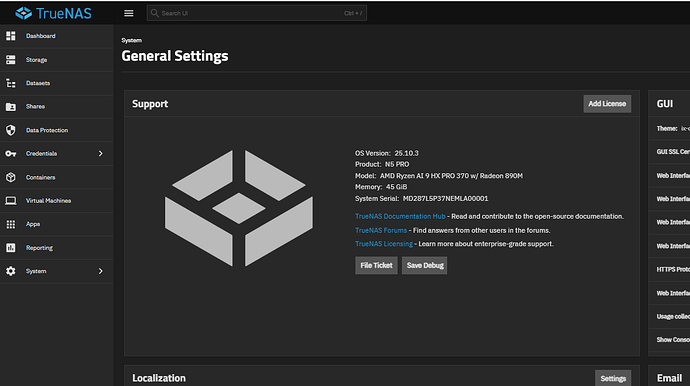Open TrueNAS Forums link
The width and height of the screenshot is (690, 386).
[x=381, y=230]
